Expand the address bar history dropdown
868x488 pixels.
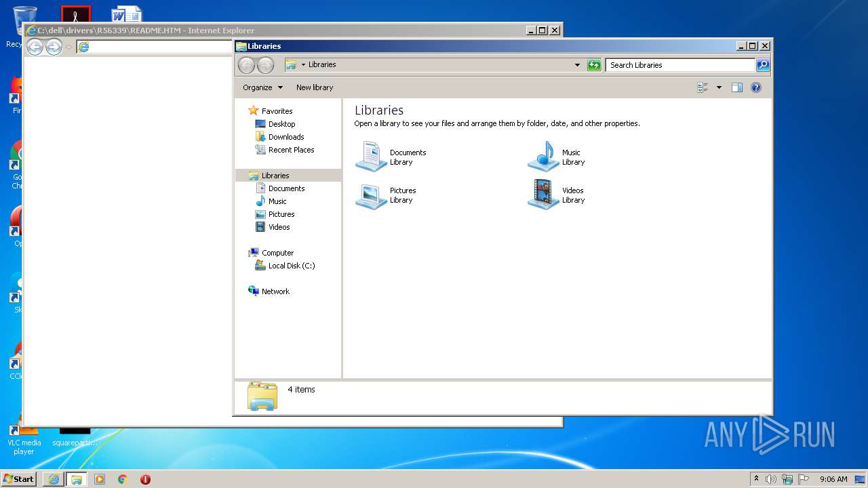pyautogui.click(x=577, y=65)
